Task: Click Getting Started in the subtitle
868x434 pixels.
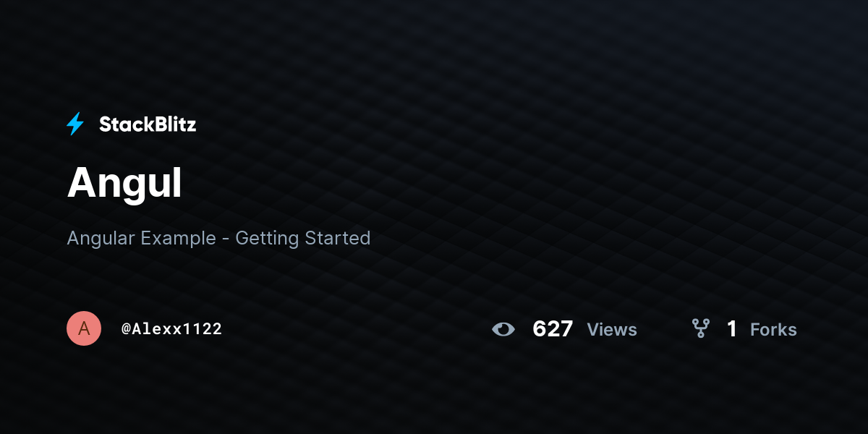Action: tap(303, 238)
